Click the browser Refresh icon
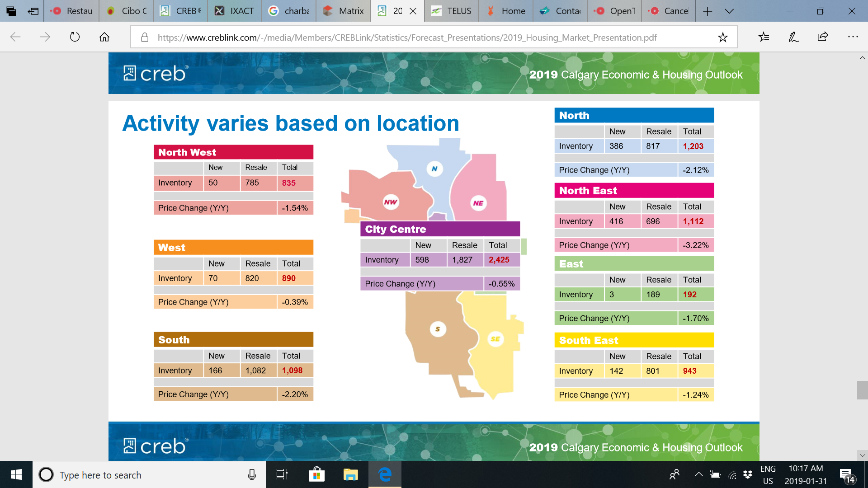The height and width of the screenshot is (488, 868). tap(75, 37)
